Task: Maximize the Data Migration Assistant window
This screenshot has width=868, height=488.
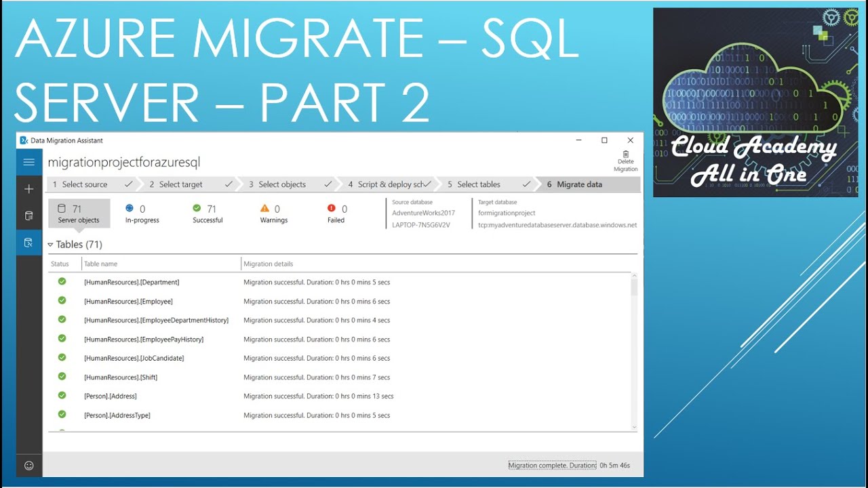Action: click(604, 140)
